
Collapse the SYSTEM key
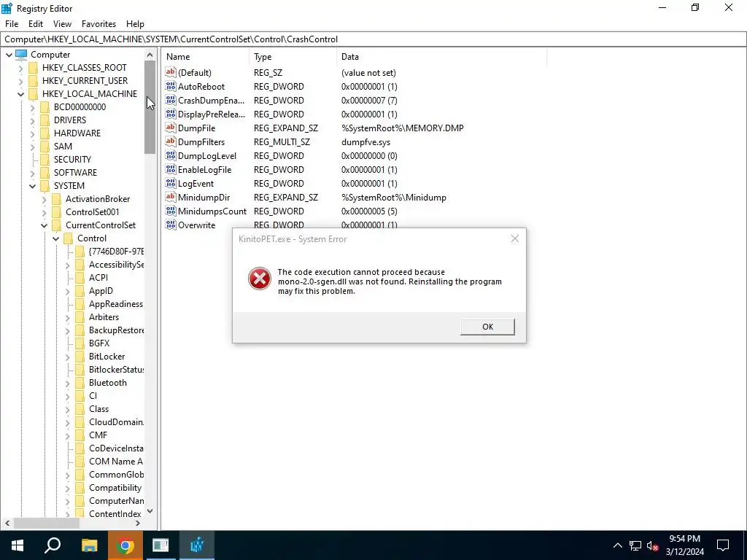[x=32, y=186]
